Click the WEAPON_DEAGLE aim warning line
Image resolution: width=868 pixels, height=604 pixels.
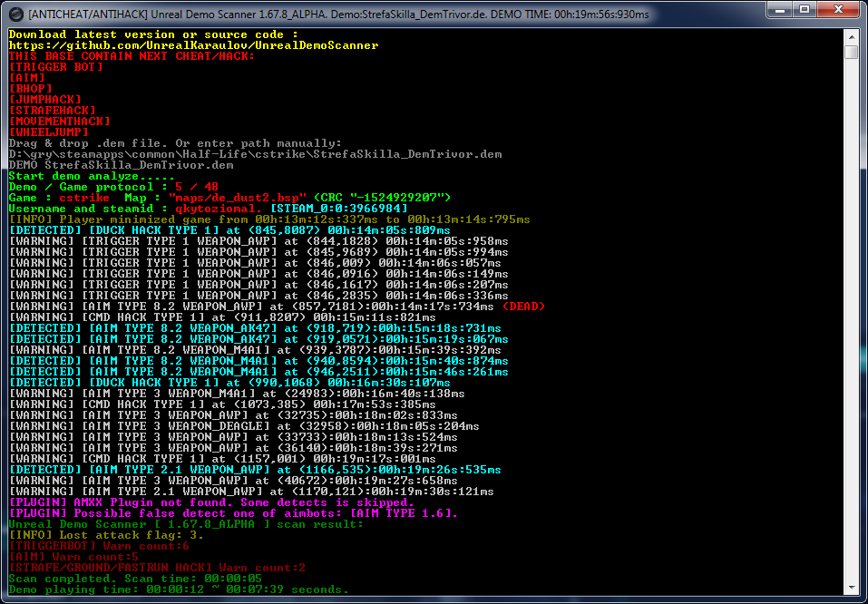click(244, 426)
